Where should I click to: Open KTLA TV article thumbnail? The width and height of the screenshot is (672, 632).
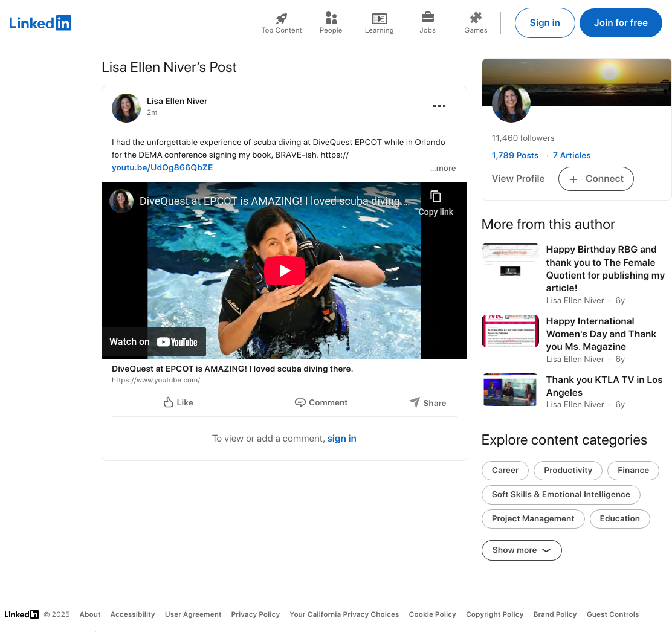tap(510, 390)
